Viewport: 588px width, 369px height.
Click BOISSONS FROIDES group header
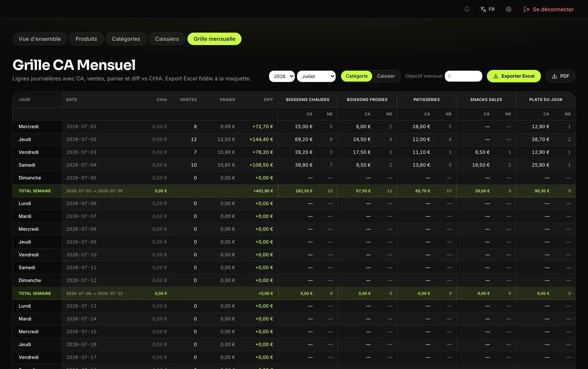pos(367,100)
